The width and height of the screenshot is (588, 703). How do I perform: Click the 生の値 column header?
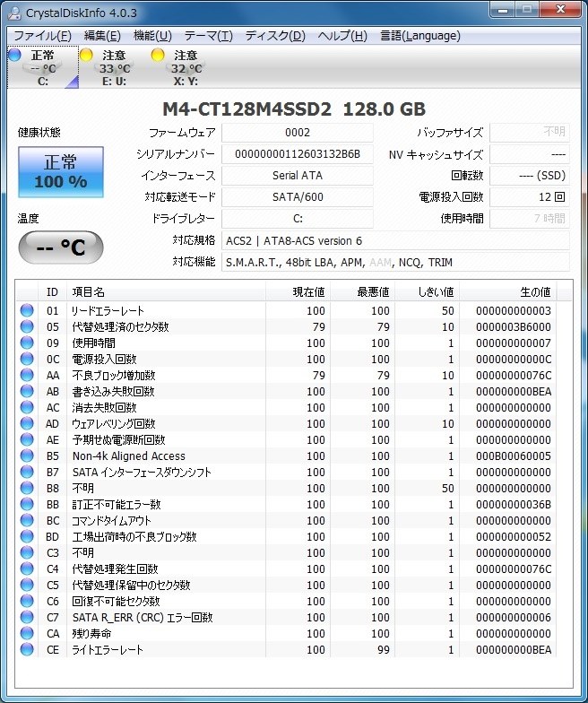tap(508, 292)
